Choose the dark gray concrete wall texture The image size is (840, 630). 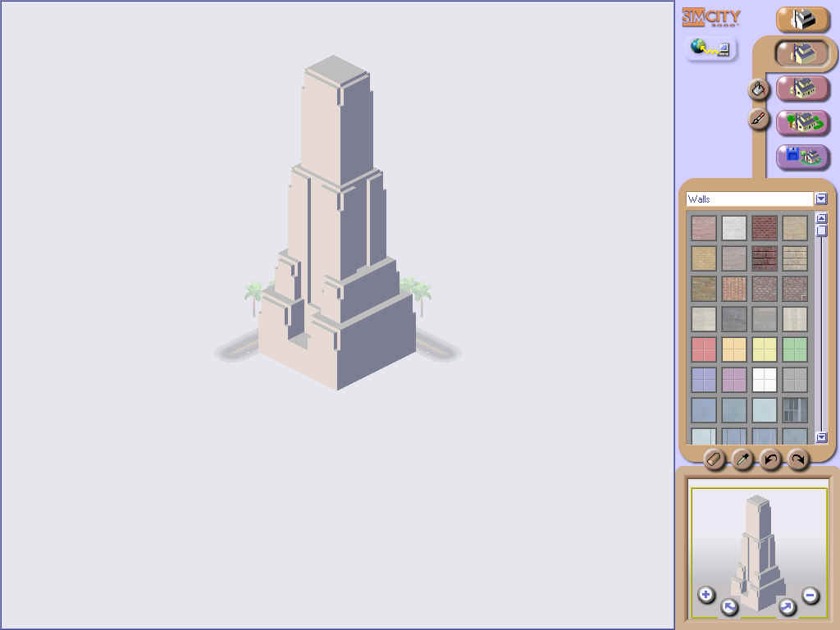[x=734, y=319]
